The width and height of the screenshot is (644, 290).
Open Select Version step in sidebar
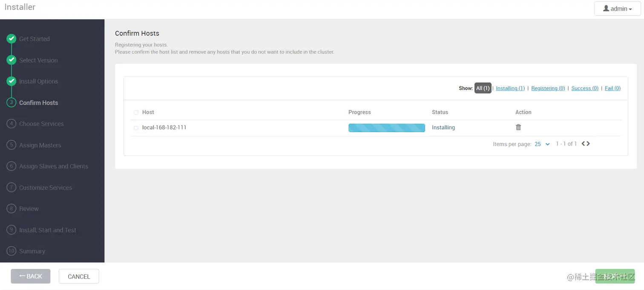click(38, 60)
